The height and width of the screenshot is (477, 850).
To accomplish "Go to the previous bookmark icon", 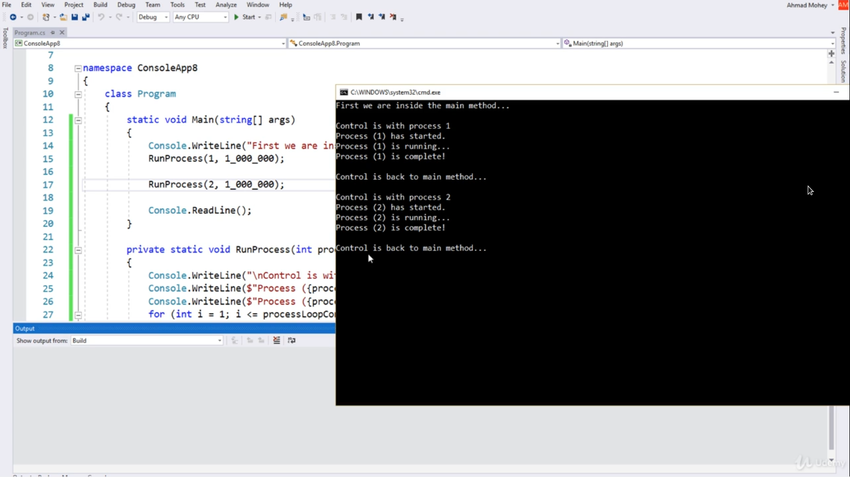I will click(x=371, y=17).
